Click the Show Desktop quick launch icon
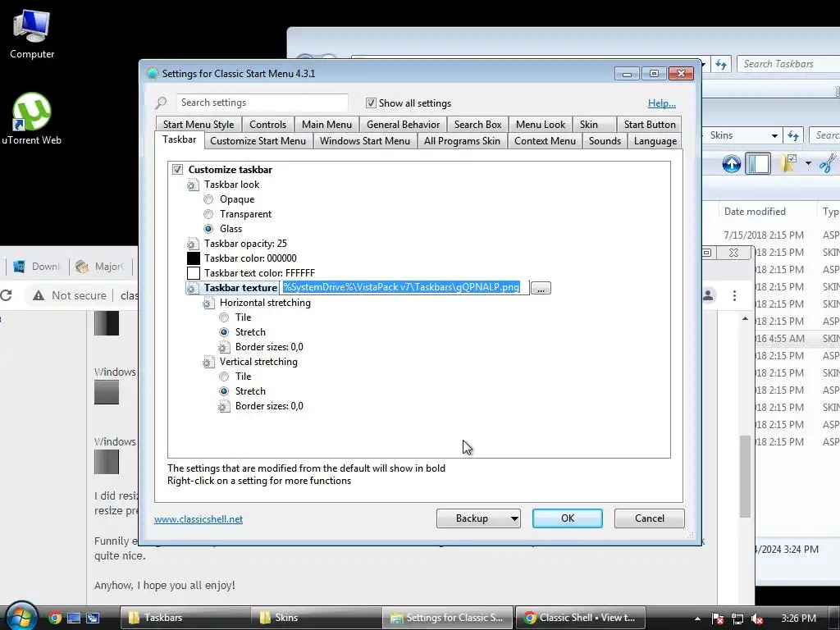 [x=73, y=618]
